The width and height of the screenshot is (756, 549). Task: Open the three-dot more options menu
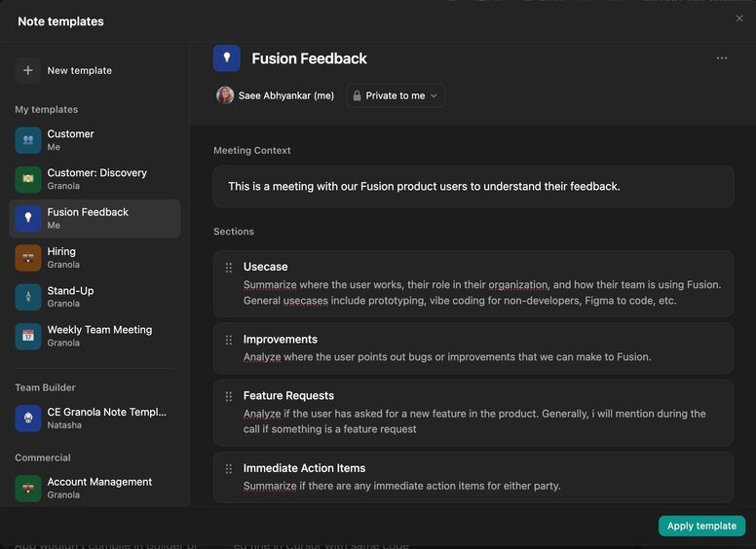(721, 58)
